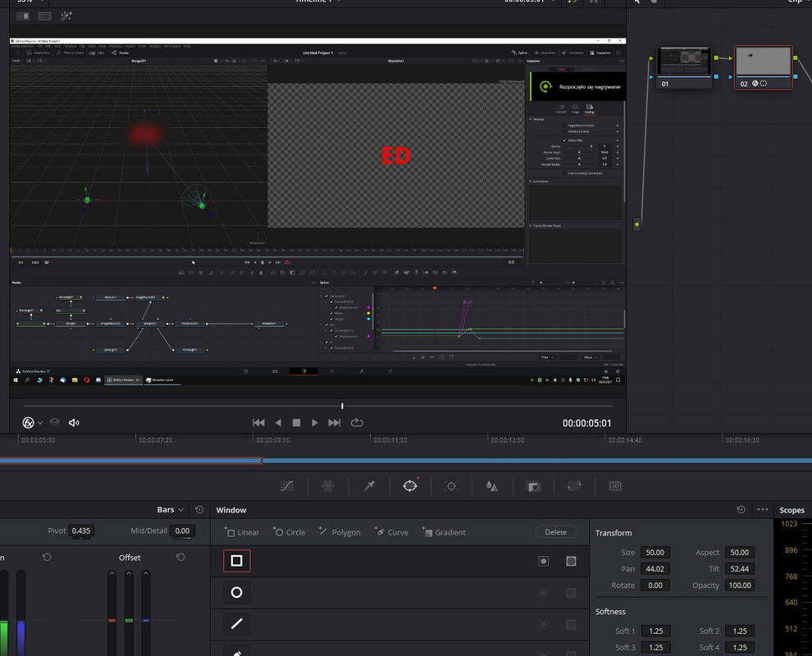Image resolution: width=812 pixels, height=656 pixels.
Task: Click the Mid/Detail value field
Action: pyautogui.click(x=182, y=531)
